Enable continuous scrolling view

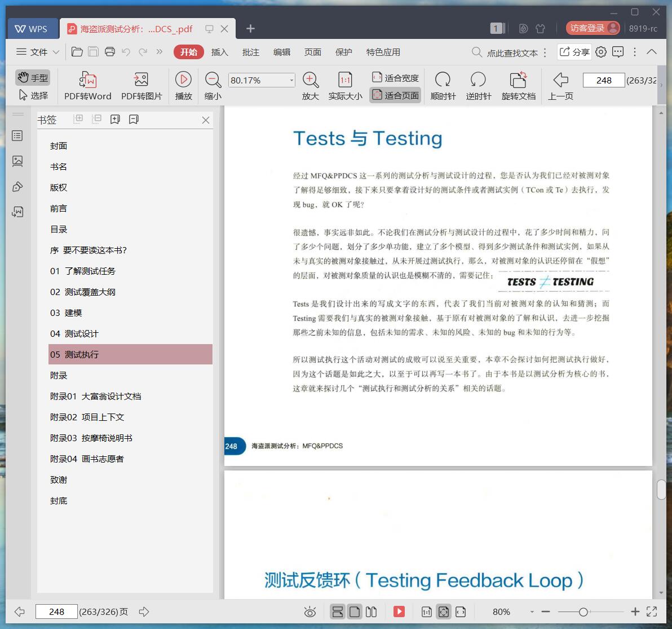tap(338, 612)
